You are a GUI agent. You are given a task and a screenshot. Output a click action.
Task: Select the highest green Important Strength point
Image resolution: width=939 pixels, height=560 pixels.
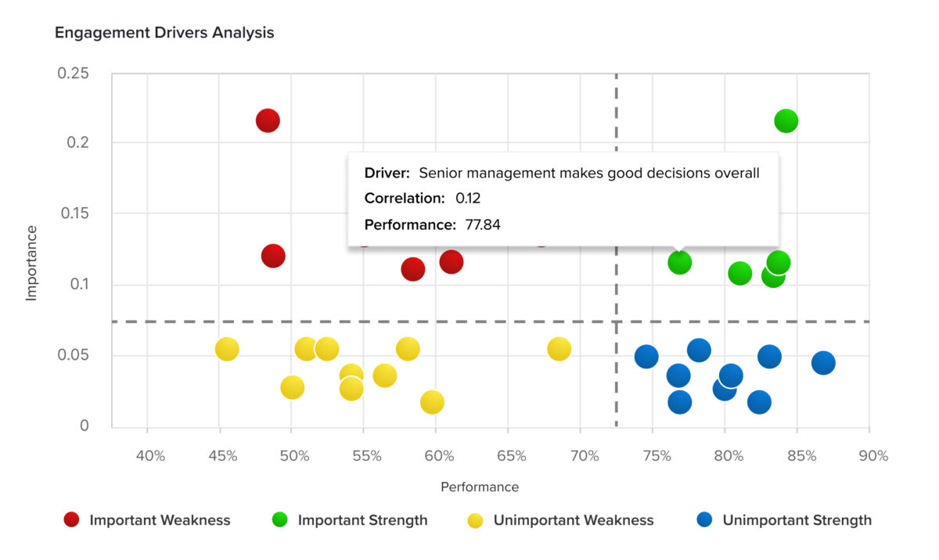[x=786, y=120]
